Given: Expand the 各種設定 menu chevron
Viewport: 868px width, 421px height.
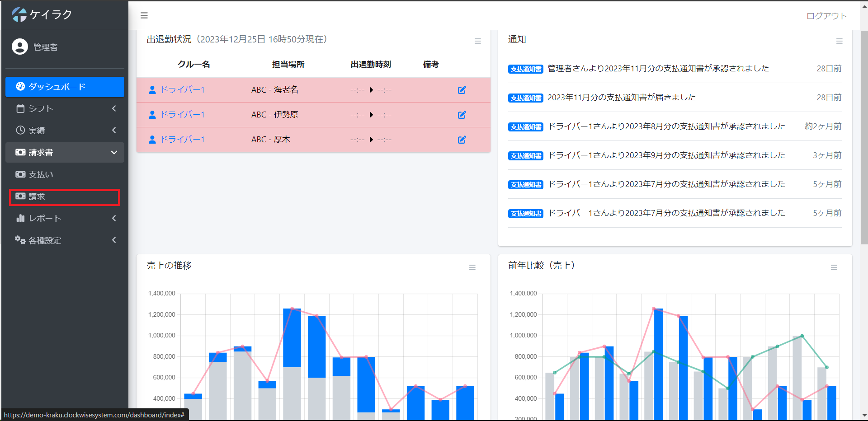Looking at the screenshot, I should click(114, 240).
